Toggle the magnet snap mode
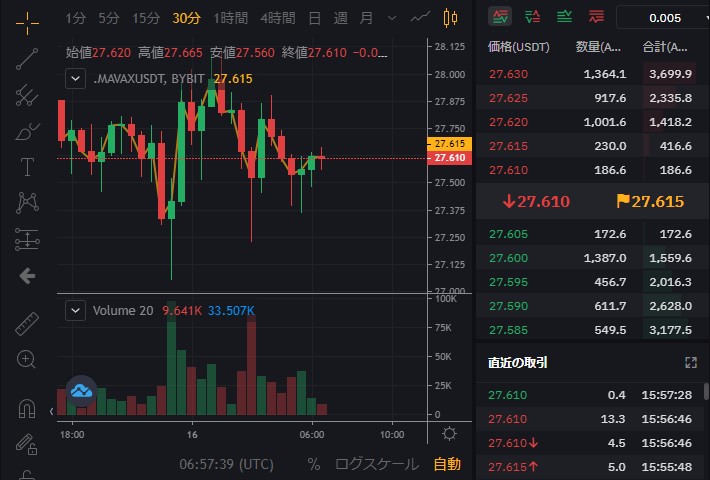This screenshot has height=480, width=710. (x=27, y=408)
